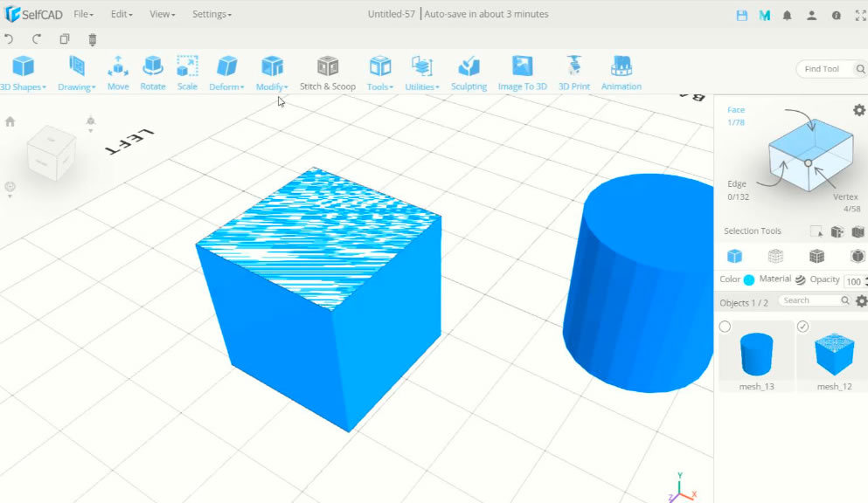Screen dimensions: 868x503
Task: Open the info help icon
Action: click(x=837, y=16)
